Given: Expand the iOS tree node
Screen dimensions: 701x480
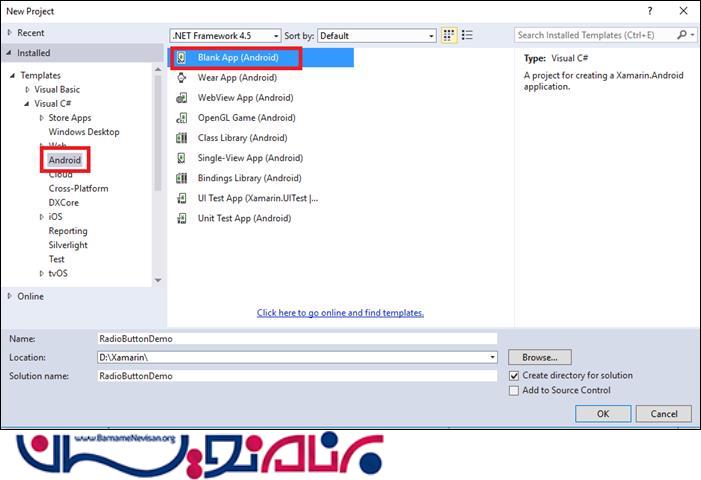Looking at the screenshot, I should coord(42,217).
